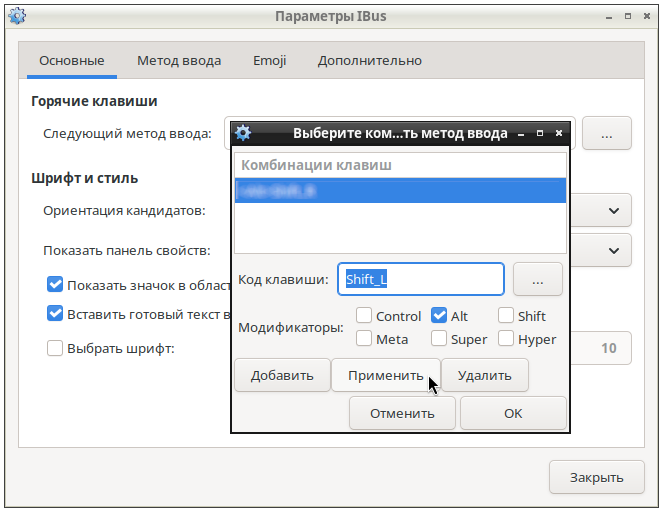Close the shortcut selection dialog
Image resolution: width=663 pixels, height=511 pixels.
[x=559, y=133]
